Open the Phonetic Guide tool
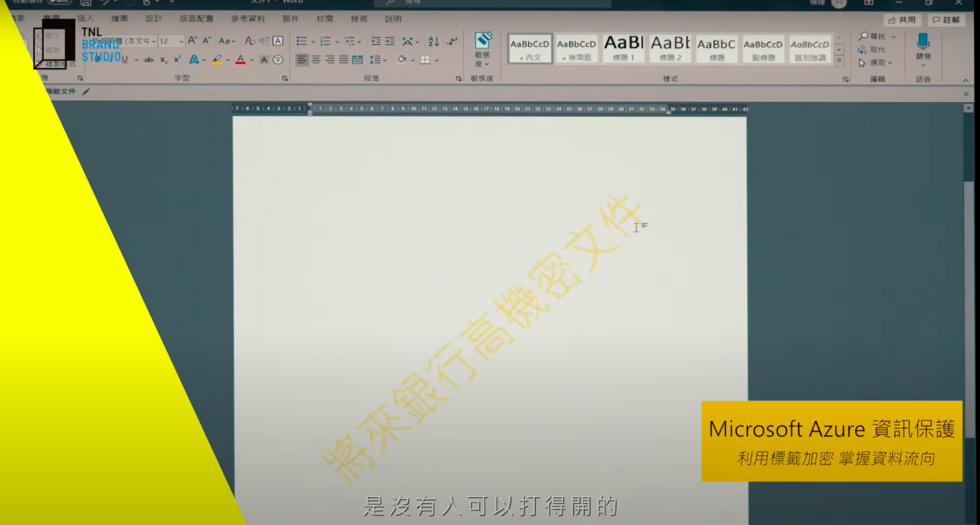 click(x=264, y=41)
